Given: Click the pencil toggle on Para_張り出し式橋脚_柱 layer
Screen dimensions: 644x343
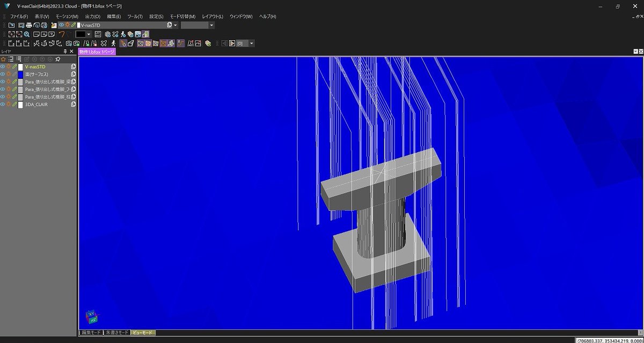Looking at the screenshot, I should [x=13, y=97].
